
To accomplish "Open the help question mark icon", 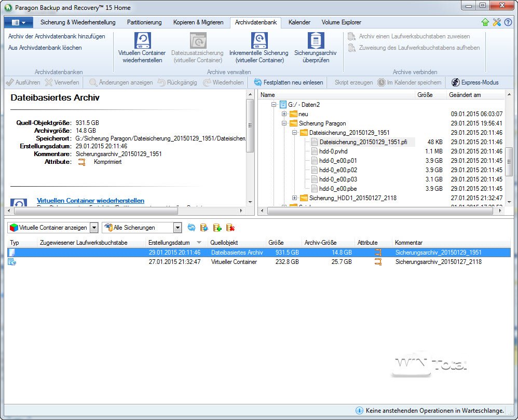I will (x=508, y=22).
